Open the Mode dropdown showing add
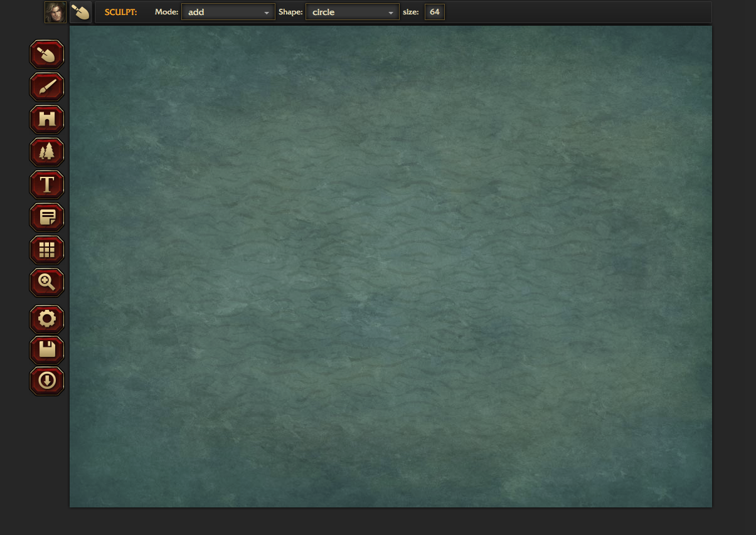The height and width of the screenshot is (535, 756). click(228, 12)
